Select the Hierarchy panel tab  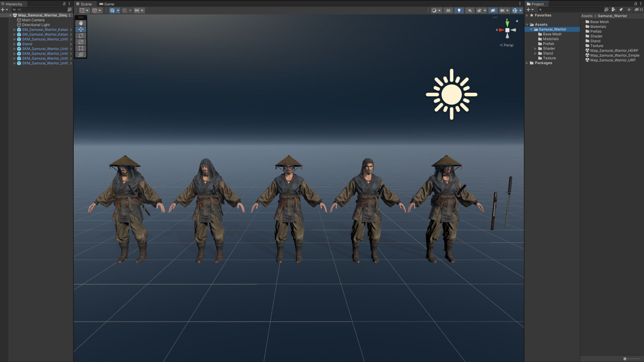13,4
